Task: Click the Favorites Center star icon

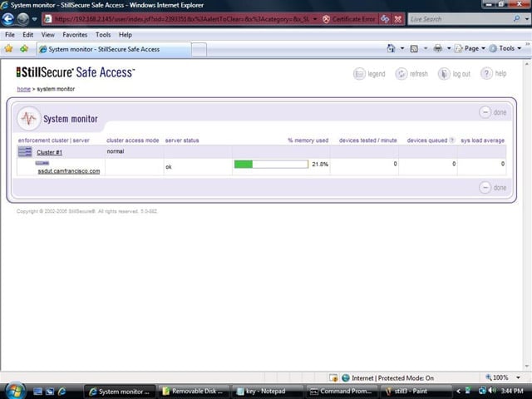Action: [x=8, y=49]
